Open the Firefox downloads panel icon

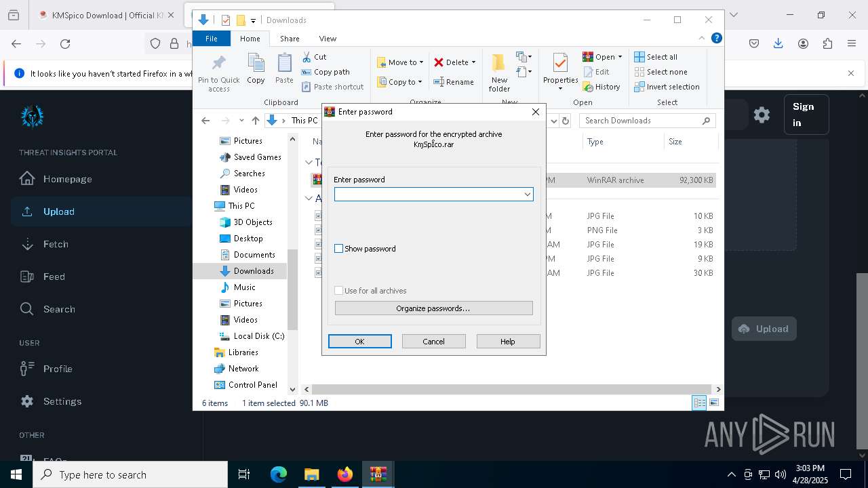778,44
